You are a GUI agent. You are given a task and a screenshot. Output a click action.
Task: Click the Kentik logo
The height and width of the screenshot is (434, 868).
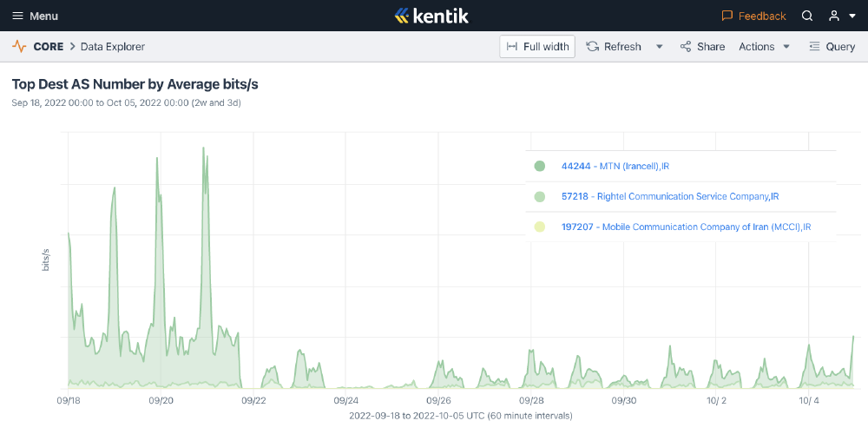pyautogui.click(x=433, y=16)
